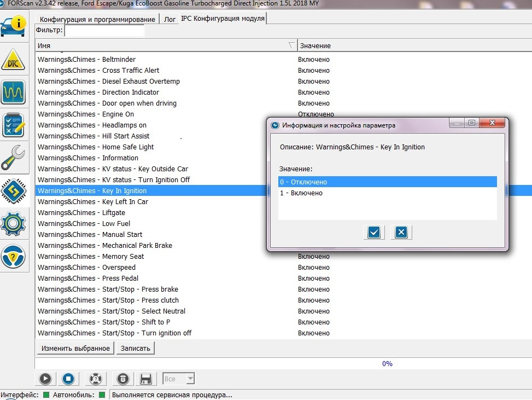Viewport: 532px width, 400px height.
Task: Click the trash delete icon in toolbar
Action: (x=123, y=379)
